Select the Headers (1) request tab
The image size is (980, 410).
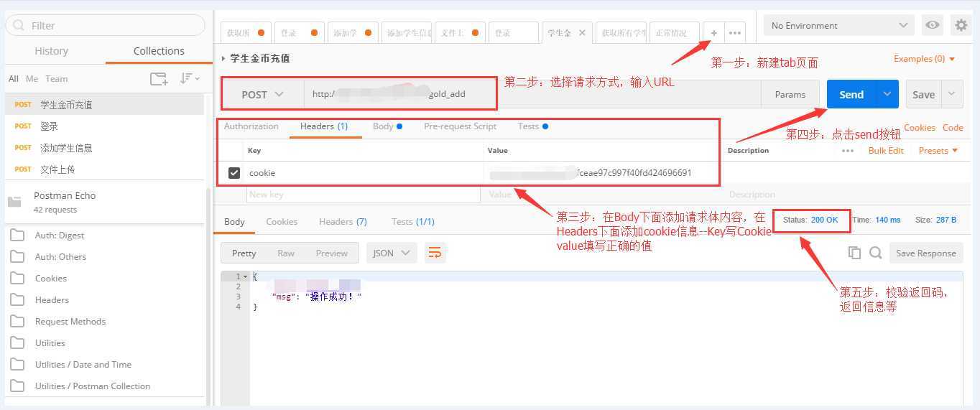(324, 126)
